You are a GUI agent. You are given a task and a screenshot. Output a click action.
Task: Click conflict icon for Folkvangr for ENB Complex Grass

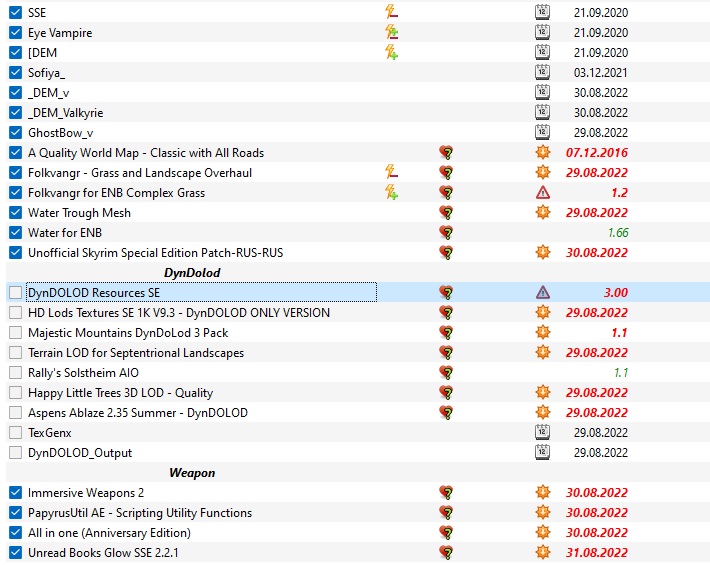click(x=392, y=192)
